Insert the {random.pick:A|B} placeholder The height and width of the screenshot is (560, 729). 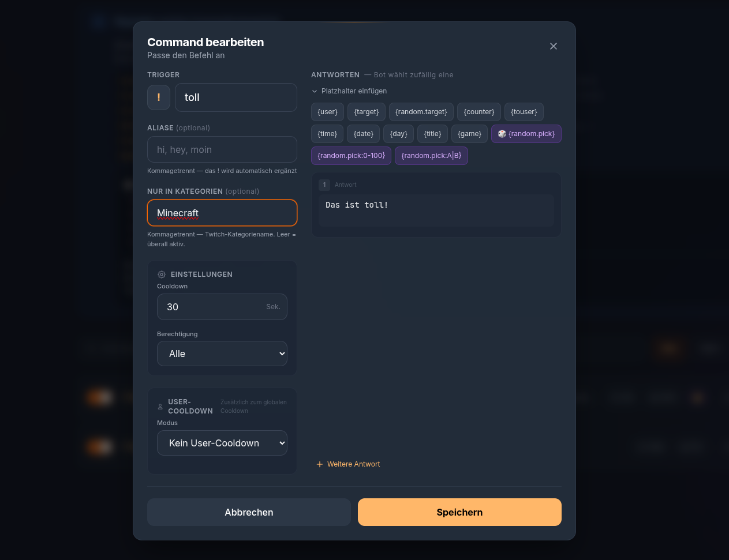(432, 156)
